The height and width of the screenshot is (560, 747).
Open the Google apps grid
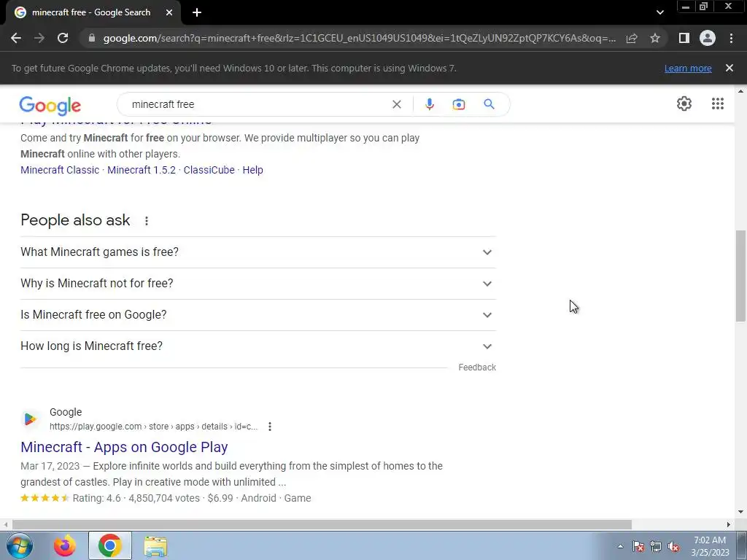(718, 104)
